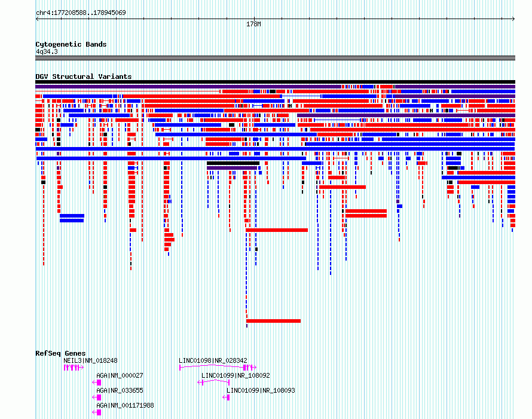Click the NEIL3|NM_018248 gene label

90,360
